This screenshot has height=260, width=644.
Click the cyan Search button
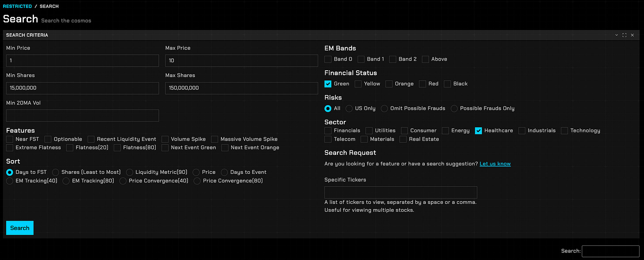click(20, 228)
